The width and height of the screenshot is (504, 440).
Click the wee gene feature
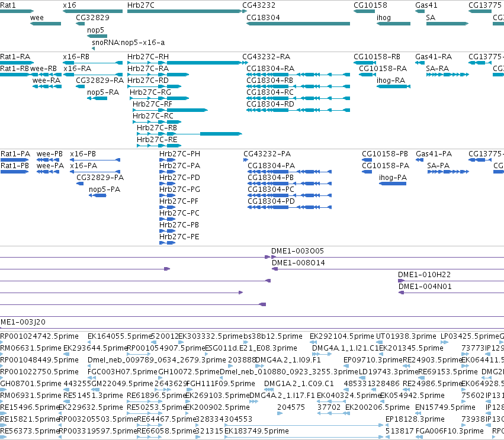(x=46, y=24)
